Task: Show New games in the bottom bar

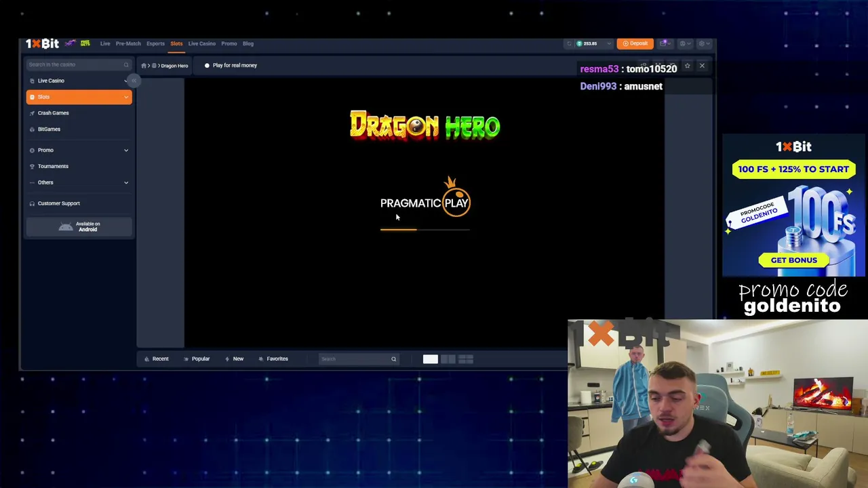Action: pyautogui.click(x=234, y=359)
